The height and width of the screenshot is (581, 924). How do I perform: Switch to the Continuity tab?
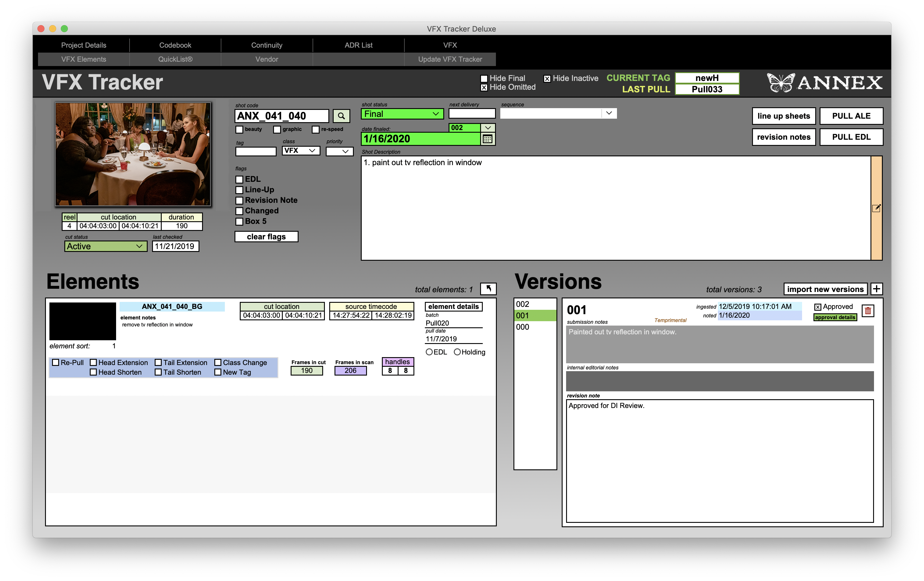coord(266,45)
